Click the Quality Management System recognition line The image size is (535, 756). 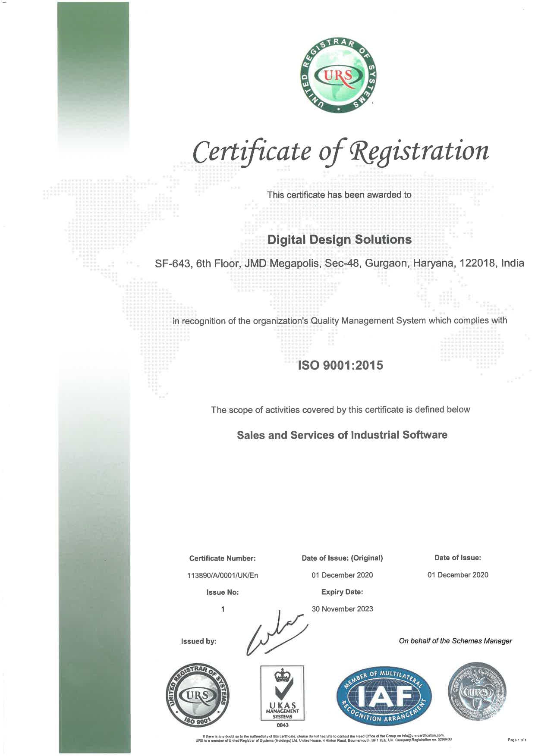[340, 321]
